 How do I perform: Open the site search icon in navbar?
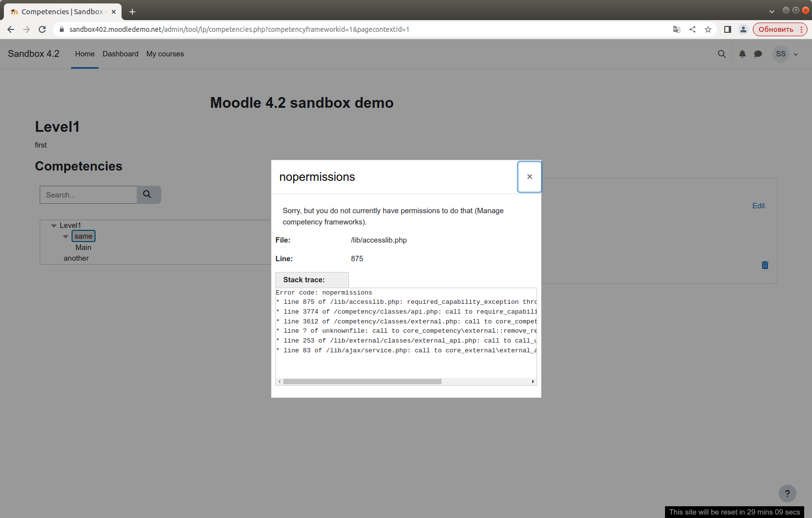coord(721,54)
